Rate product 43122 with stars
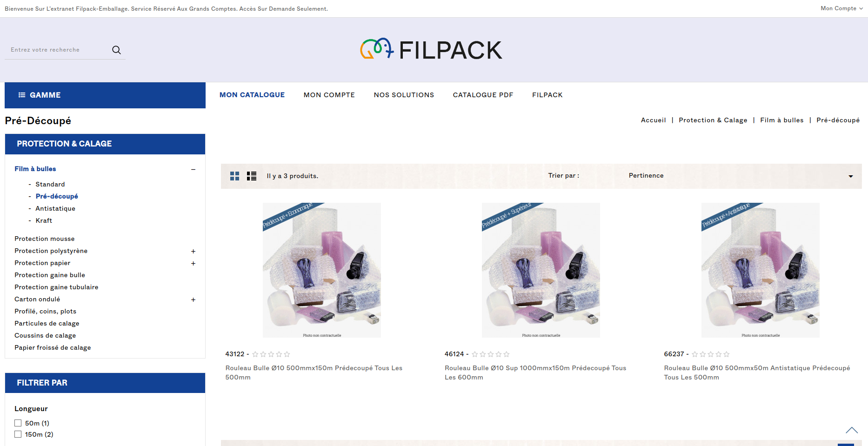The image size is (868, 446). pyautogui.click(x=271, y=354)
